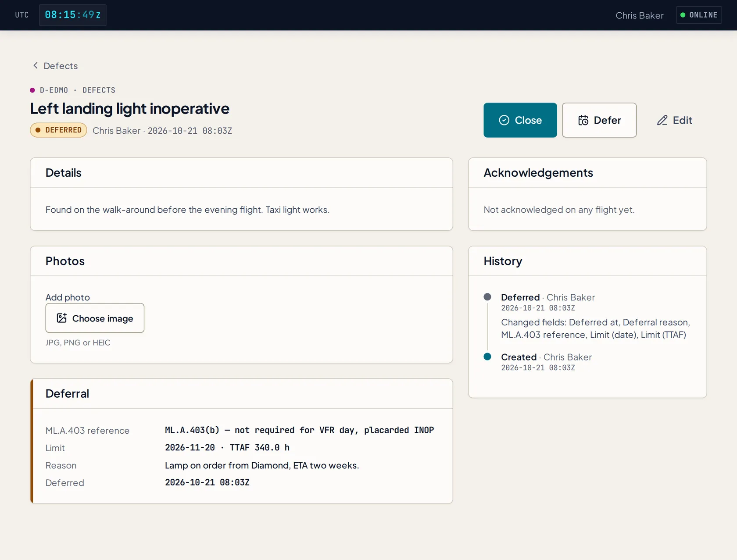Click the checkmark circle icon in Close
The image size is (737, 560).
(x=504, y=120)
